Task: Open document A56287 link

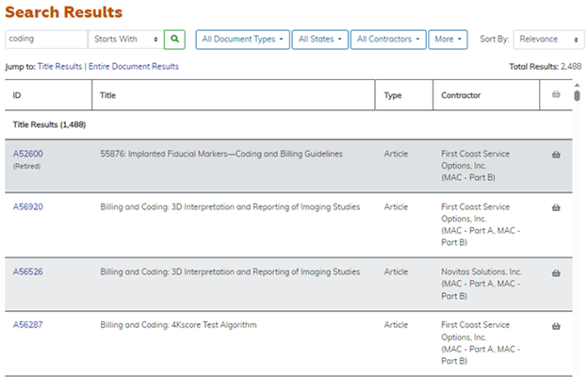Action: tap(27, 325)
